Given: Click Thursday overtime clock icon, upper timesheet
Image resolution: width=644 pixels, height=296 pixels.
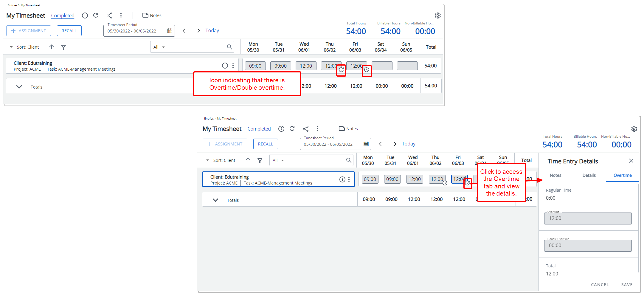Looking at the screenshot, I should (341, 70).
